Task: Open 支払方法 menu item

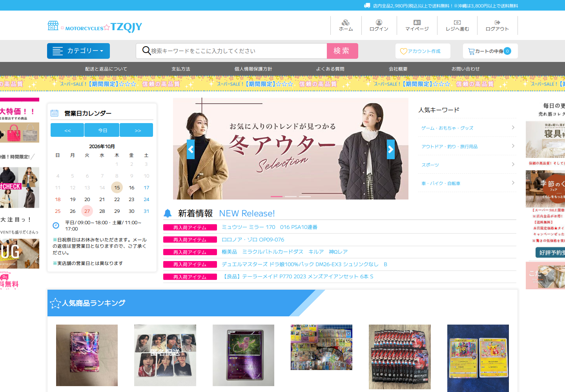Action: click(x=180, y=69)
